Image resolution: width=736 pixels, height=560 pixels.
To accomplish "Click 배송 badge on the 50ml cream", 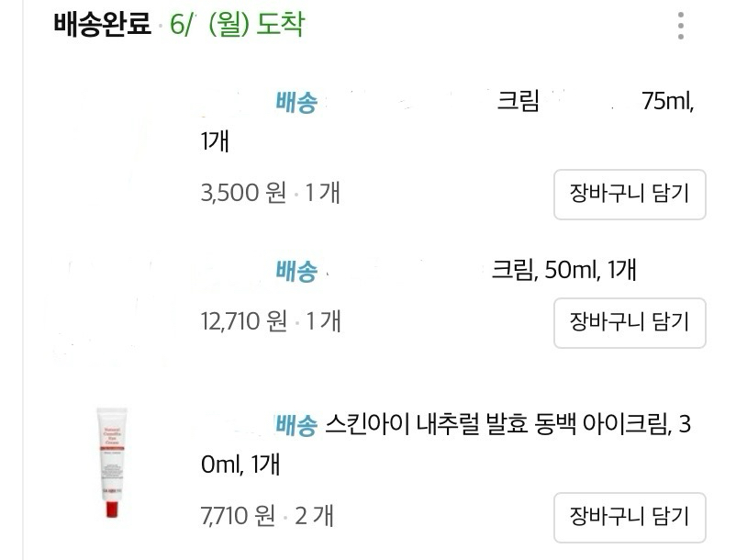I will click(296, 271).
